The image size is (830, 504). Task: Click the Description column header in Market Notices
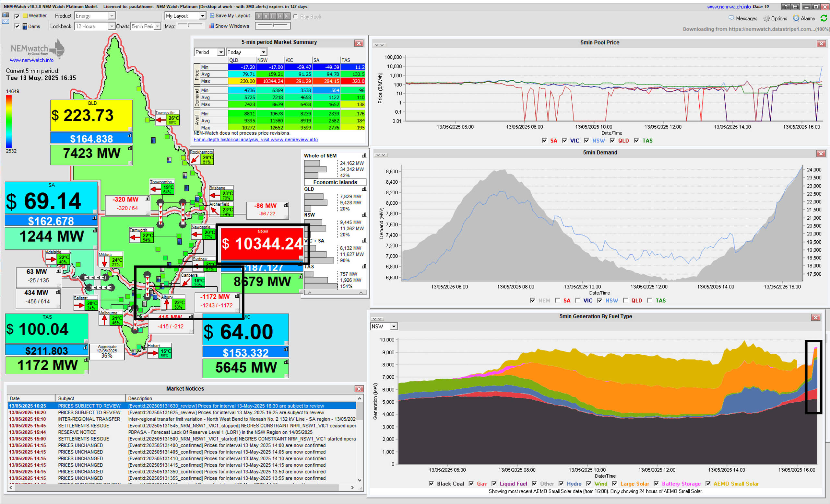241,398
